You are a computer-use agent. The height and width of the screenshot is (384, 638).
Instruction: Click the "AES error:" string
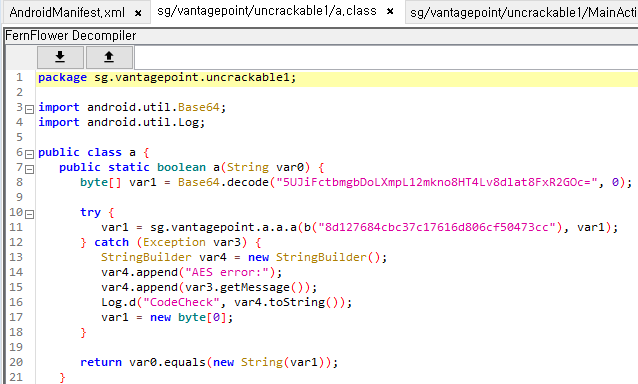[228, 272]
